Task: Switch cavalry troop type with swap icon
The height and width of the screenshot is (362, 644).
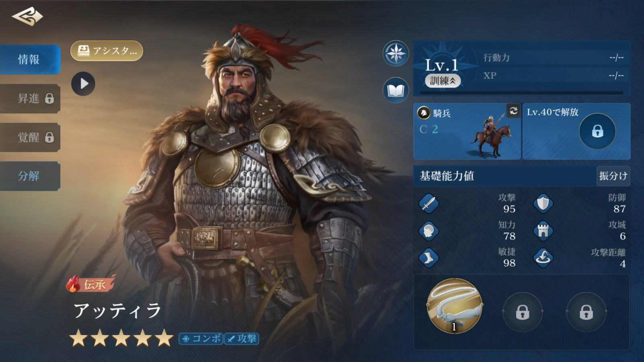Action: pos(513,111)
